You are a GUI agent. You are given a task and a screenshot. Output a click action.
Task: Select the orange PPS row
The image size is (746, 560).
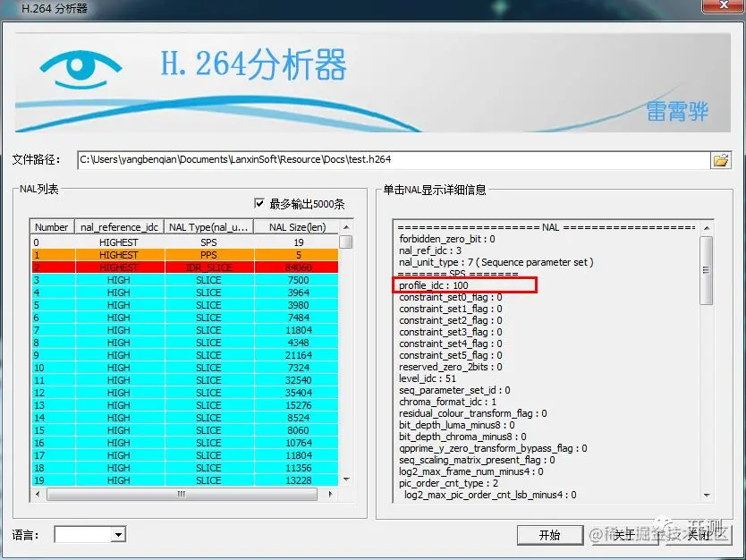click(185, 255)
